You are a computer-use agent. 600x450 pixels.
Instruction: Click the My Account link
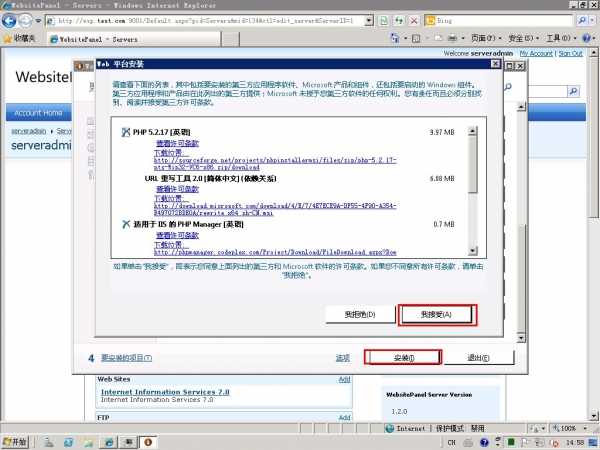[x=536, y=54]
